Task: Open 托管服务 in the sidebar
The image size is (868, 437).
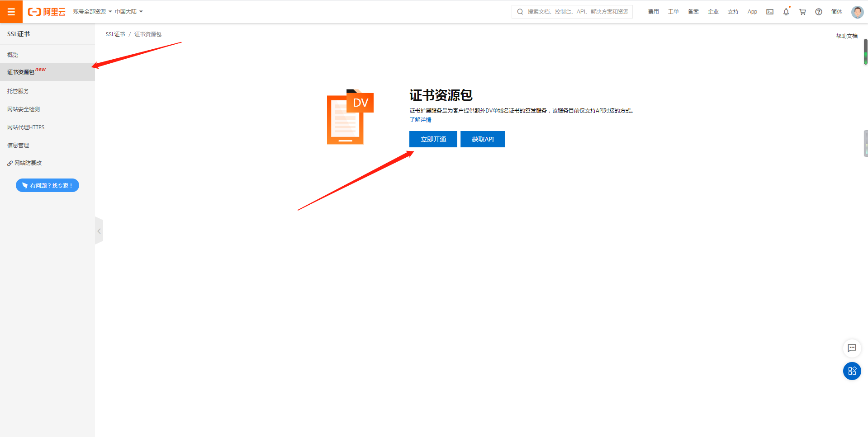Action: click(18, 91)
